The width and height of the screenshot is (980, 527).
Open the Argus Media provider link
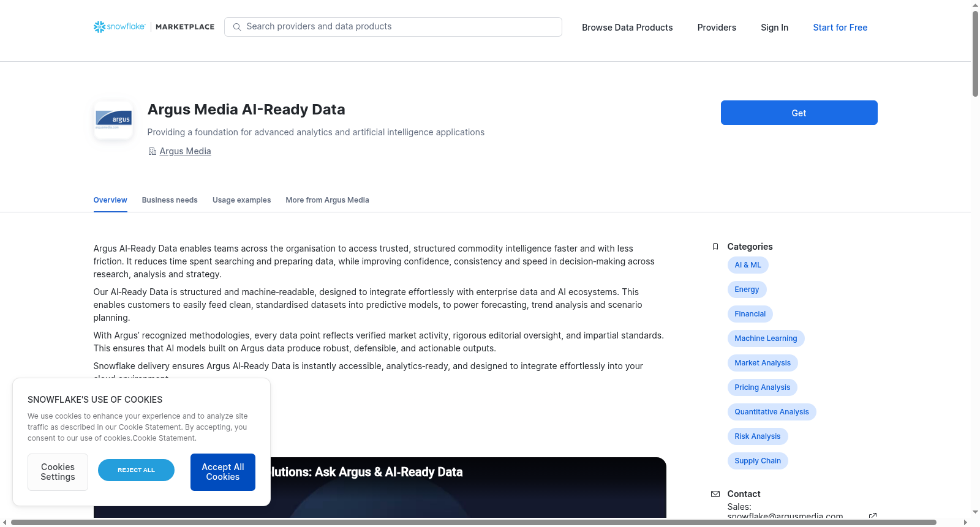click(185, 151)
